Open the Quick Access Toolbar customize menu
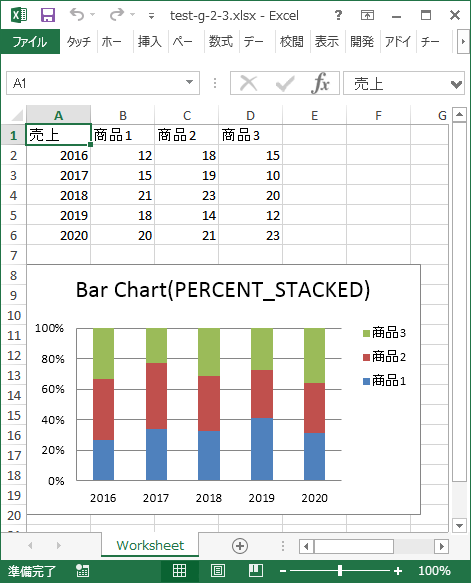Screen dimensions: 471x583 point(151,16)
